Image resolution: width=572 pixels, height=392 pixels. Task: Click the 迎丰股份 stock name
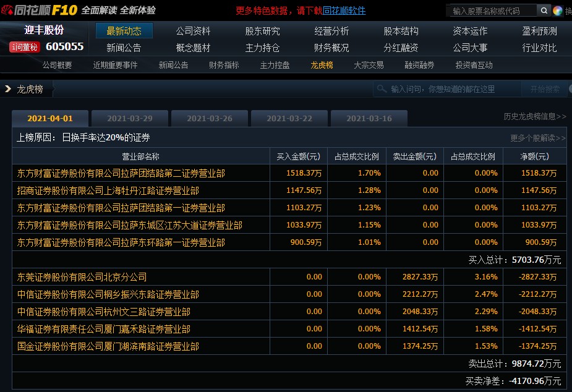[x=44, y=30]
